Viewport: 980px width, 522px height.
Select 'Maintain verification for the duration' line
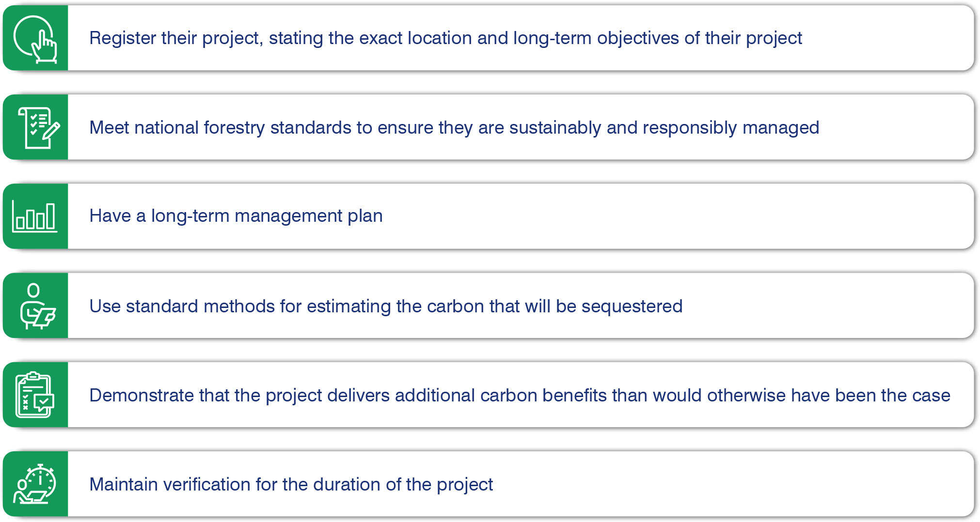291,485
